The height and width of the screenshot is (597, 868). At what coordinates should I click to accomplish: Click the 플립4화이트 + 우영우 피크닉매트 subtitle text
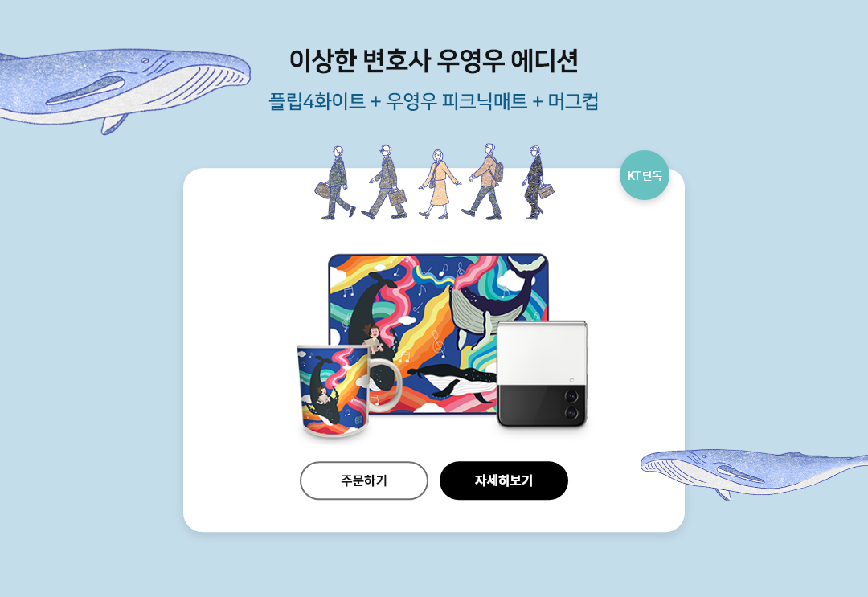398,101
